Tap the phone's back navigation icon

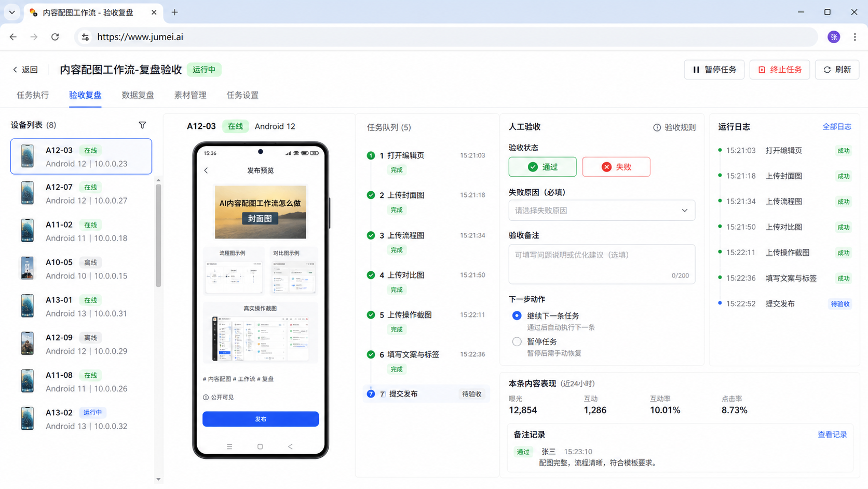(x=290, y=446)
